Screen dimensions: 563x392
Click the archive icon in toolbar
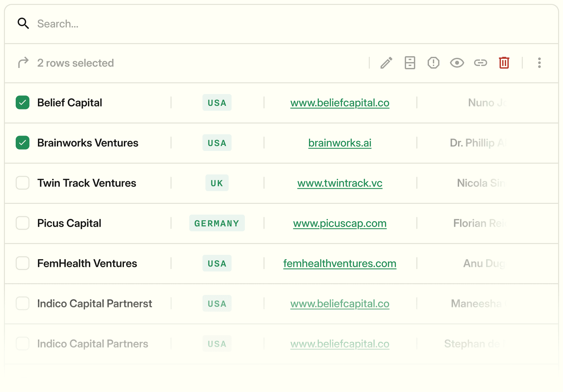pyautogui.click(x=410, y=63)
